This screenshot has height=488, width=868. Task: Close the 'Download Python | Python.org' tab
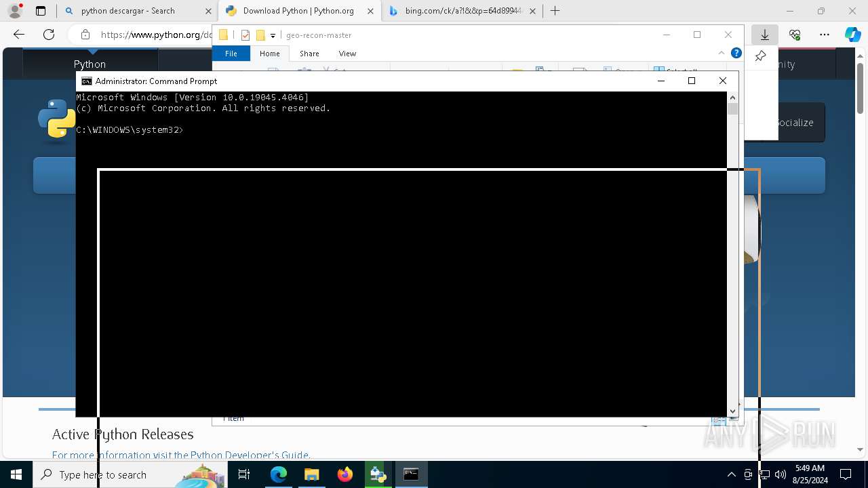(x=370, y=11)
